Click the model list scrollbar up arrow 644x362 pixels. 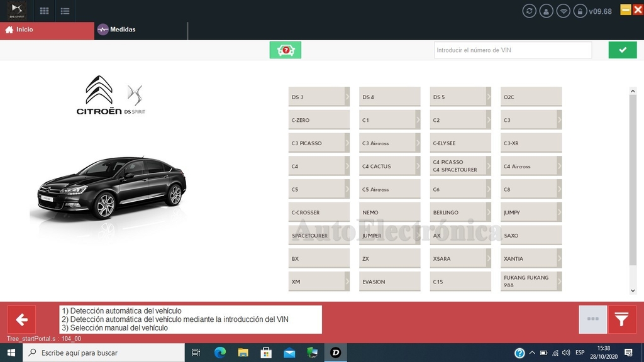[633, 90]
